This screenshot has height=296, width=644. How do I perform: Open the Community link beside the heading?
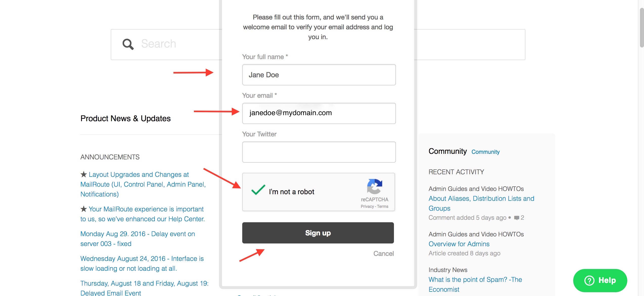click(x=485, y=152)
